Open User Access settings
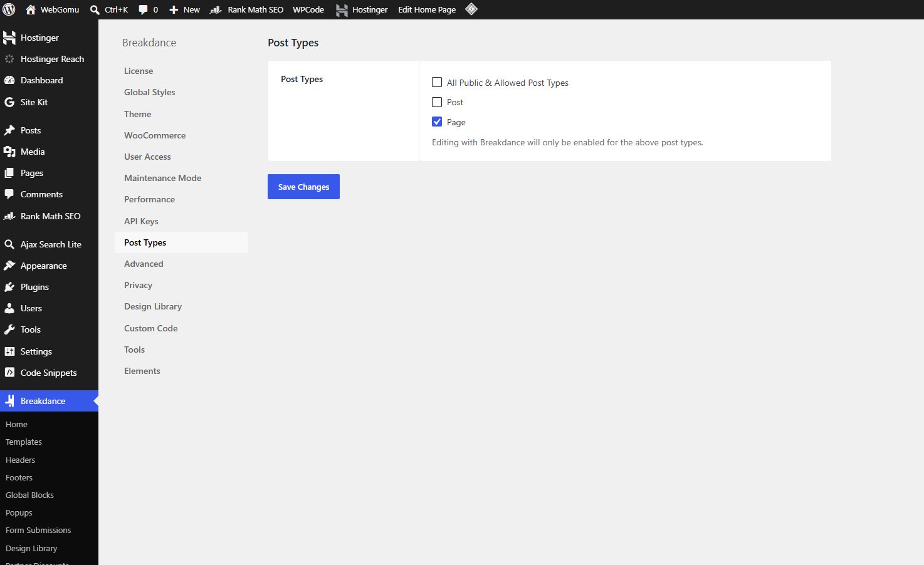 (181, 157)
